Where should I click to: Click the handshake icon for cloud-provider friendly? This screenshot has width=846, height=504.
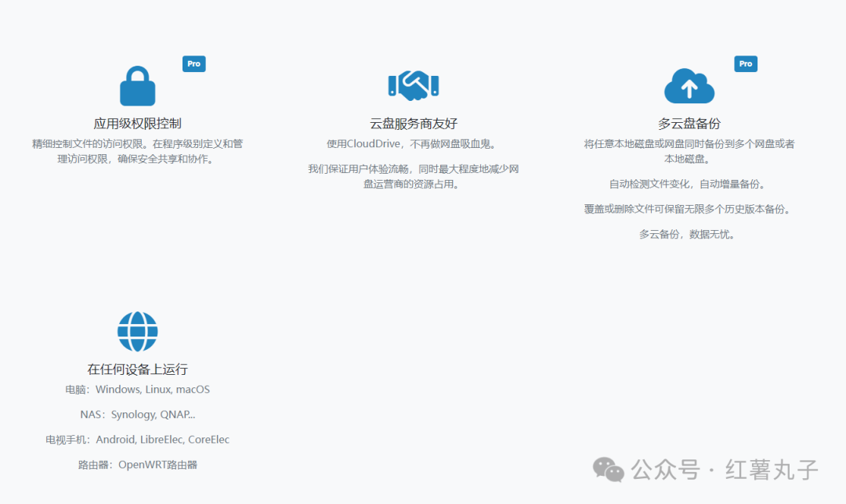(x=414, y=86)
